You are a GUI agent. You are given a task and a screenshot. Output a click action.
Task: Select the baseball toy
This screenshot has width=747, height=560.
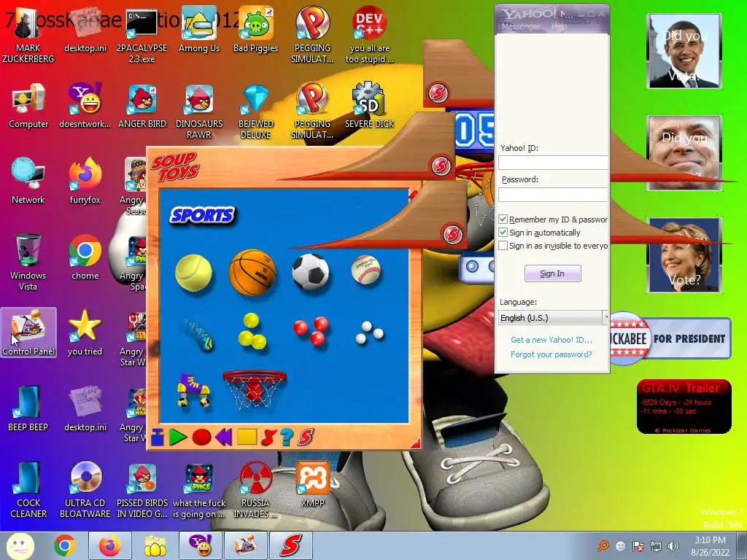366,270
